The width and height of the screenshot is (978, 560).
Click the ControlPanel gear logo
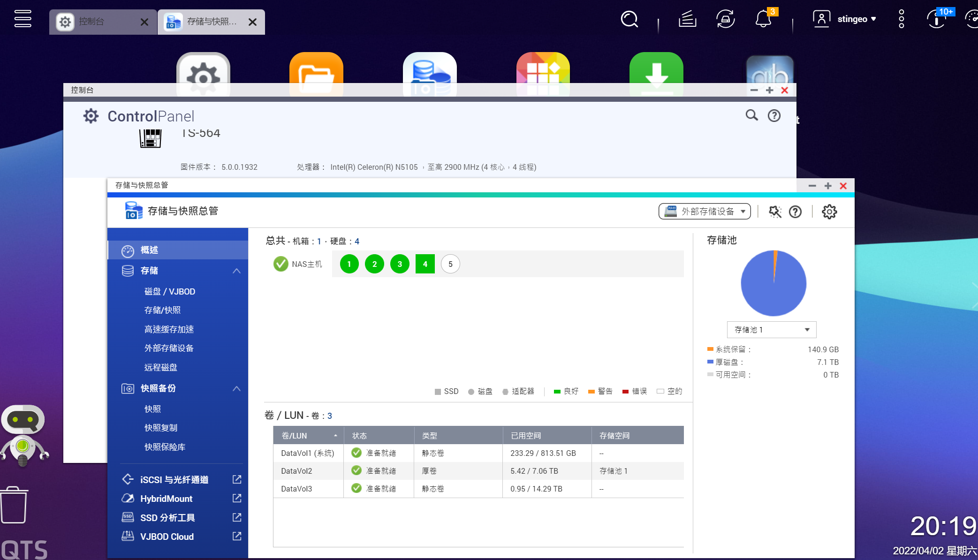[91, 116]
